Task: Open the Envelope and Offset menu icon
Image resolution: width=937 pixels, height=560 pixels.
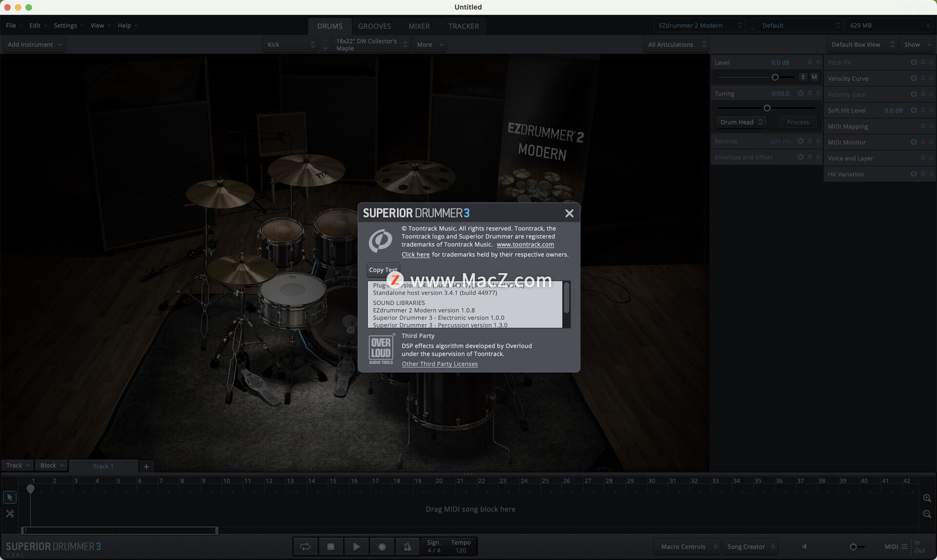Action: [810, 157]
